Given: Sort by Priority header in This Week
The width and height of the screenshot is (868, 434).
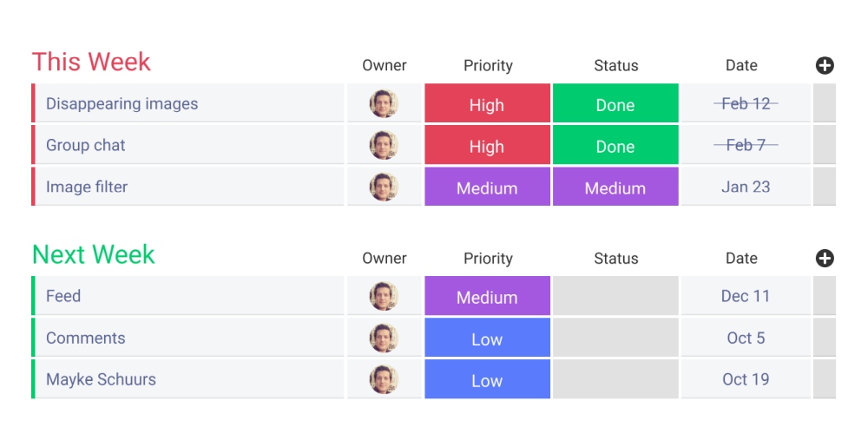Looking at the screenshot, I should coord(488,65).
